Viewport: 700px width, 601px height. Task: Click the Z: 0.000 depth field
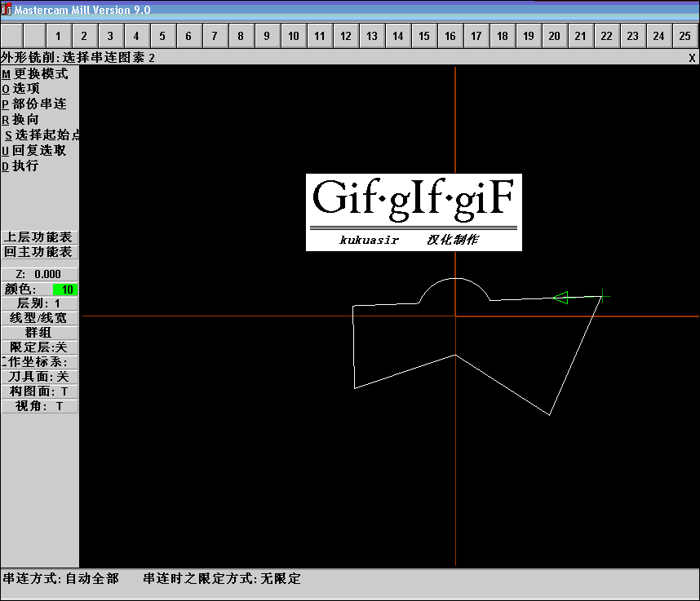coord(38,274)
